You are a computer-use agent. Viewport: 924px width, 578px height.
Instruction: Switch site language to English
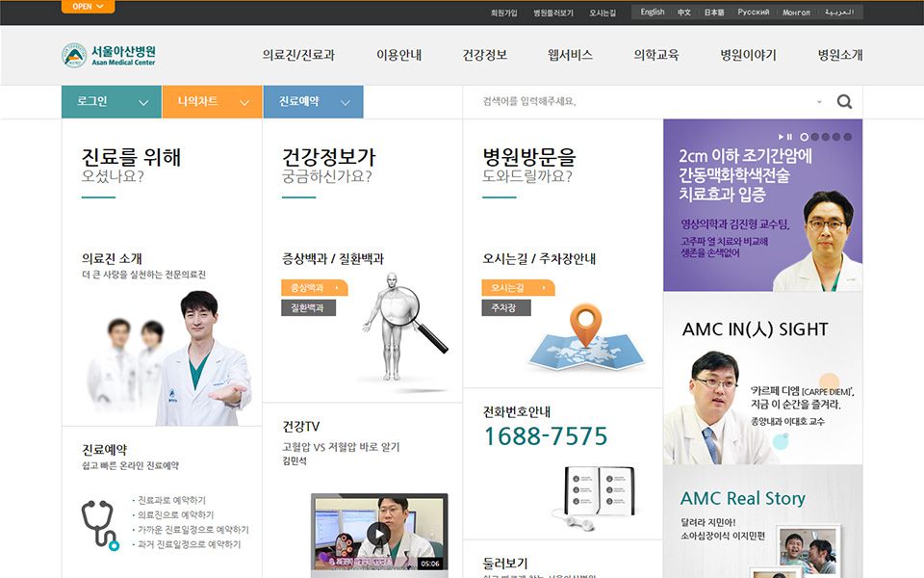tap(653, 13)
